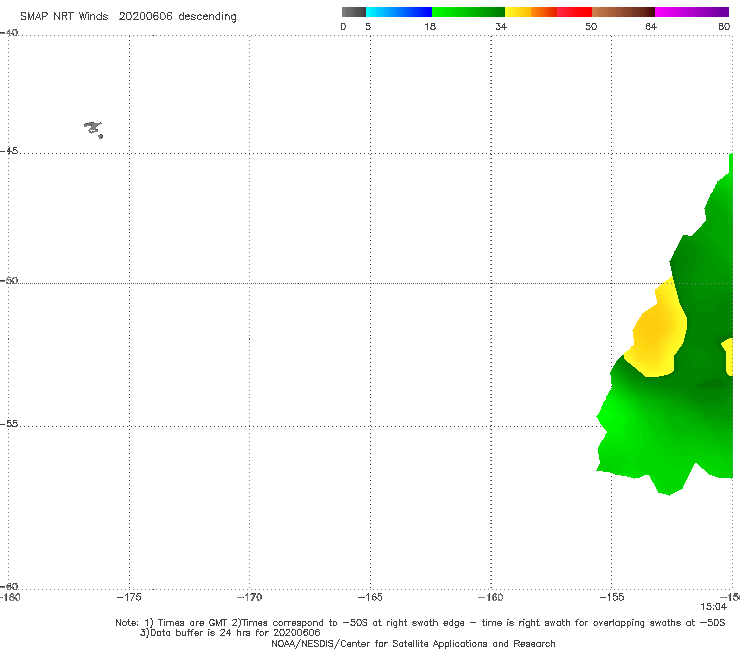740x650 pixels.
Task: Click the note line starting 'Note: 1) Times are GMT'
Action: click(420, 623)
